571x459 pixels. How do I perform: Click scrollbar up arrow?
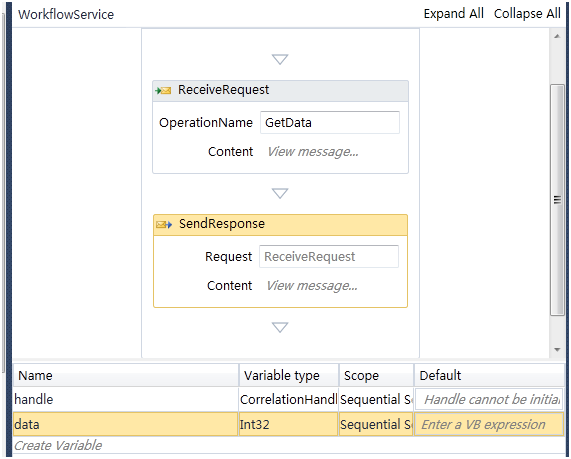coord(557,36)
